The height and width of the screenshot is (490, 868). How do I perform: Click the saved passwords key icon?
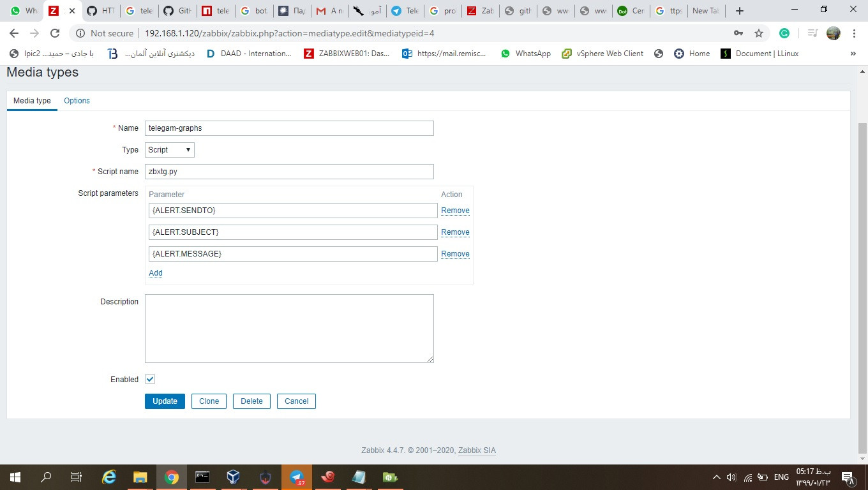tap(738, 33)
